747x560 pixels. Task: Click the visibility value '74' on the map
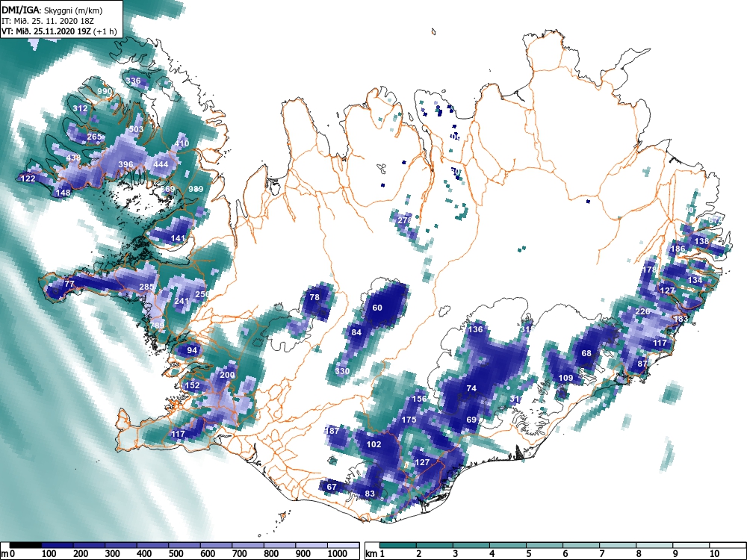tap(471, 388)
